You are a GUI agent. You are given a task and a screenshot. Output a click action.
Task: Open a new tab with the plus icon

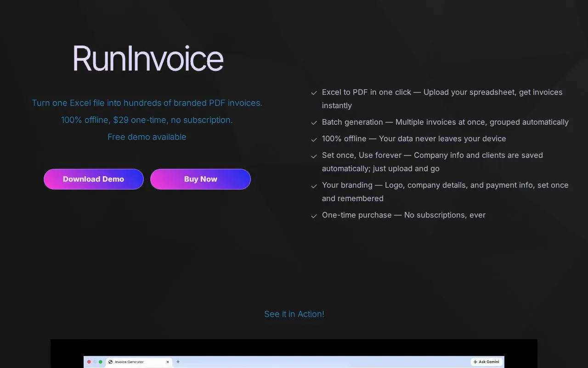pyautogui.click(x=178, y=362)
